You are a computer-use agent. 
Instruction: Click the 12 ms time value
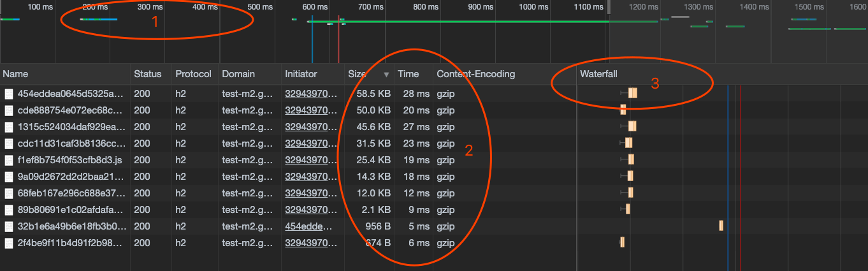[417, 193]
